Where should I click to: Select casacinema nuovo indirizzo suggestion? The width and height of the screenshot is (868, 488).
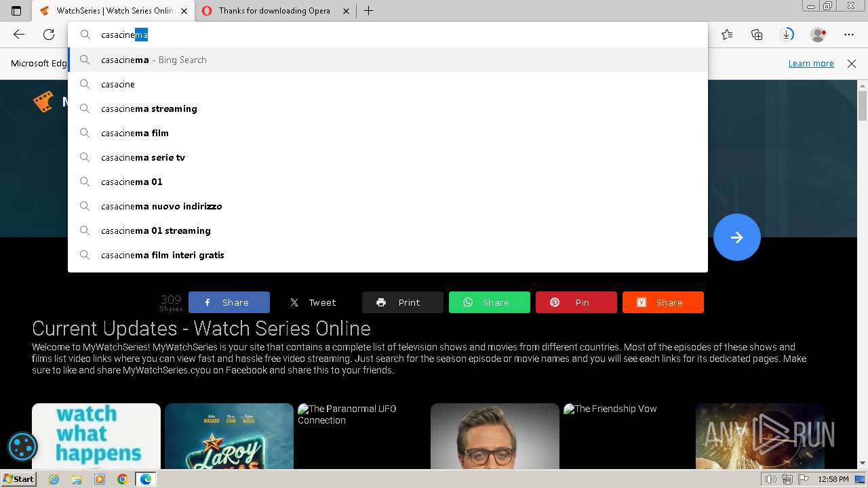(x=388, y=206)
